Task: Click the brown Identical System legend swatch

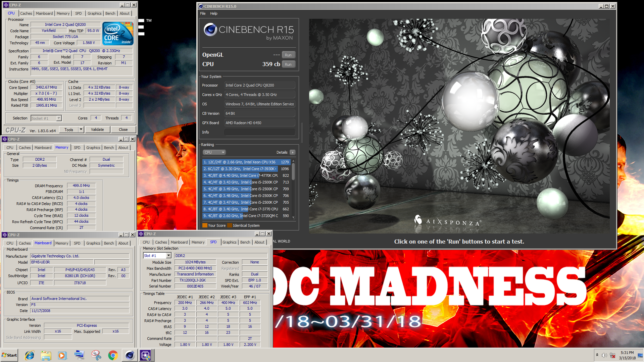Action: (230, 225)
